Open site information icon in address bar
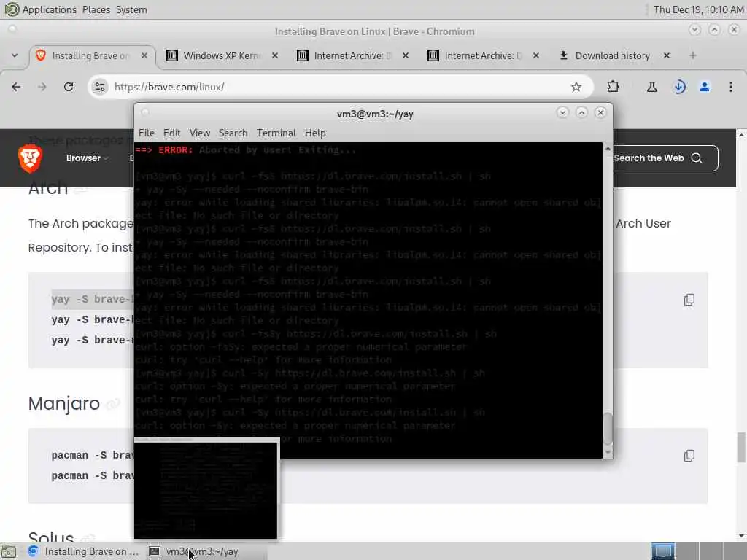The height and width of the screenshot is (560, 747). click(99, 87)
